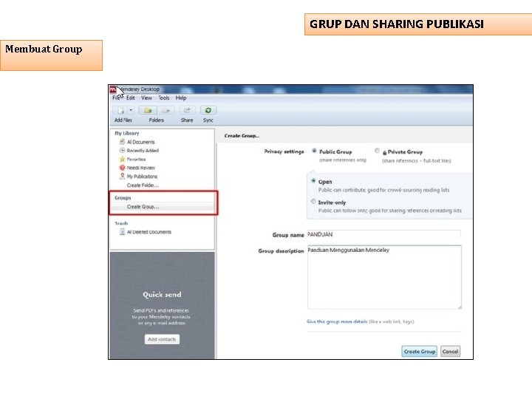
Task: Click the Recently Added clock icon
Action: [x=122, y=150]
